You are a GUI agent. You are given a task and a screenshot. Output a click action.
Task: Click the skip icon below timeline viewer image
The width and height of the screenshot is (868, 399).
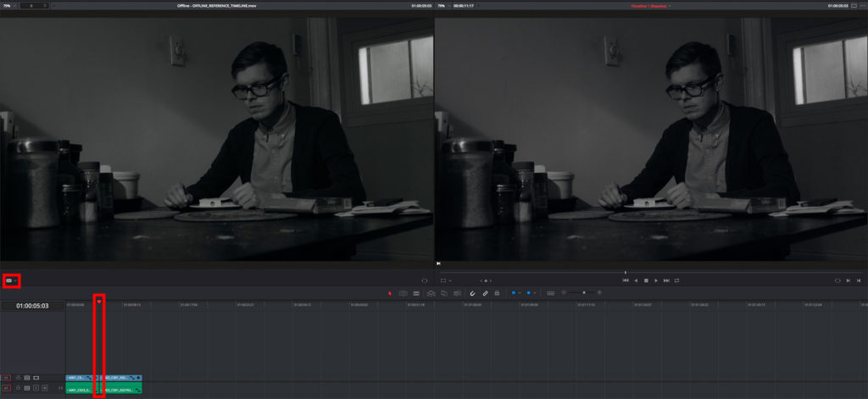click(438, 264)
